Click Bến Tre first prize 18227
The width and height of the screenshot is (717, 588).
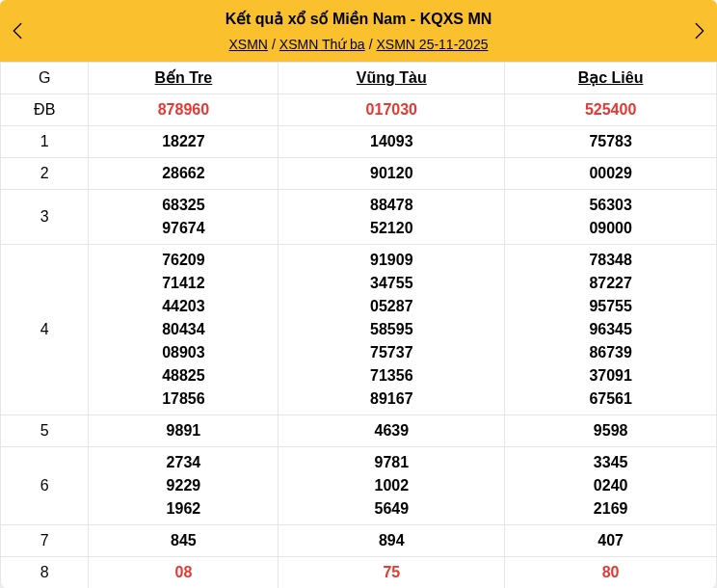coord(183,142)
